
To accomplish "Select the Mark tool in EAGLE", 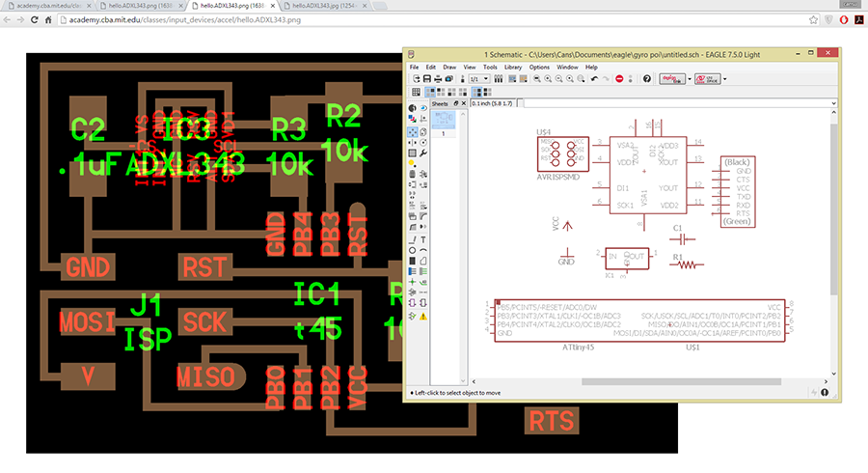I will pyautogui.click(x=423, y=118).
